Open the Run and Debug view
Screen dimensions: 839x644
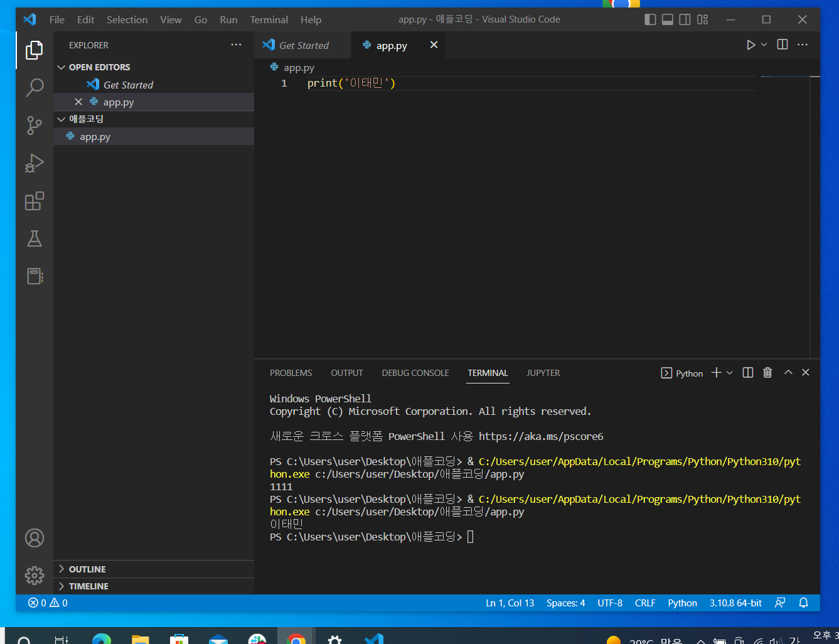(x=35, y=163)
